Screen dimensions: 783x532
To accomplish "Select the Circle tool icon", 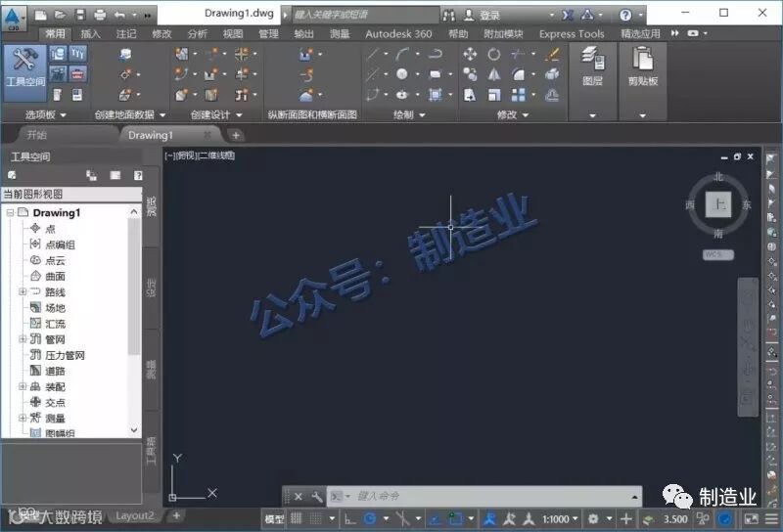I will point(402,74).
